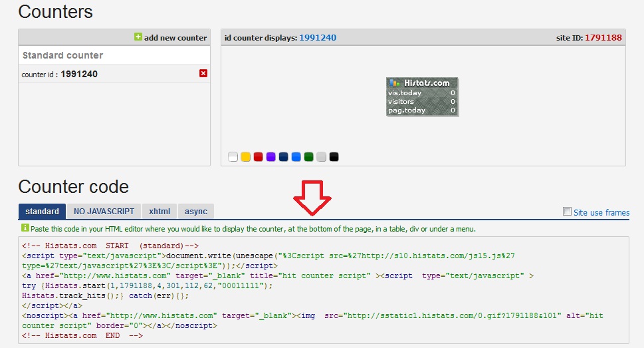Screen dimensions: 644x348
Task: Tick the Site use frames checkbox
Action: (x=567, y=212)
